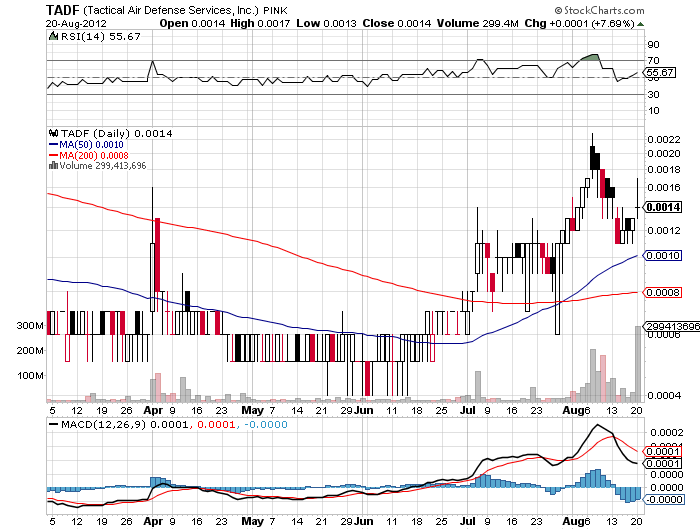Click the blue MA(50) price tag 0.0010
This screenshot has width=700, height=530.
(662, 255)
